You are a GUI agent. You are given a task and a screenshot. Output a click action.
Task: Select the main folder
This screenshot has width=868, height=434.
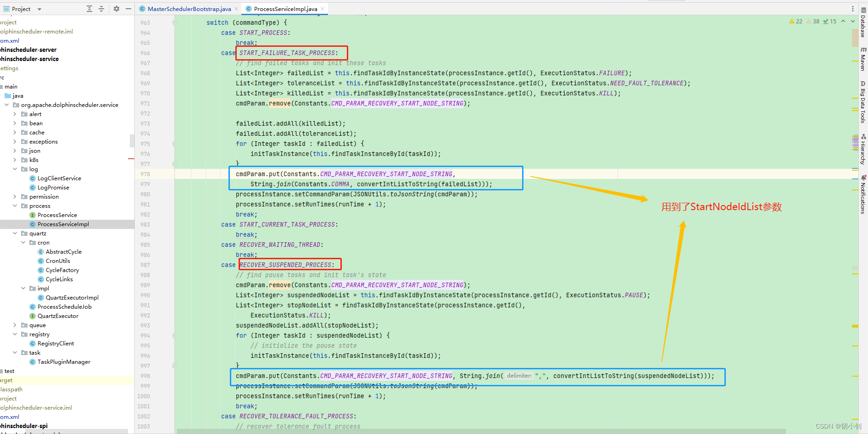click(x=11, y=87)
